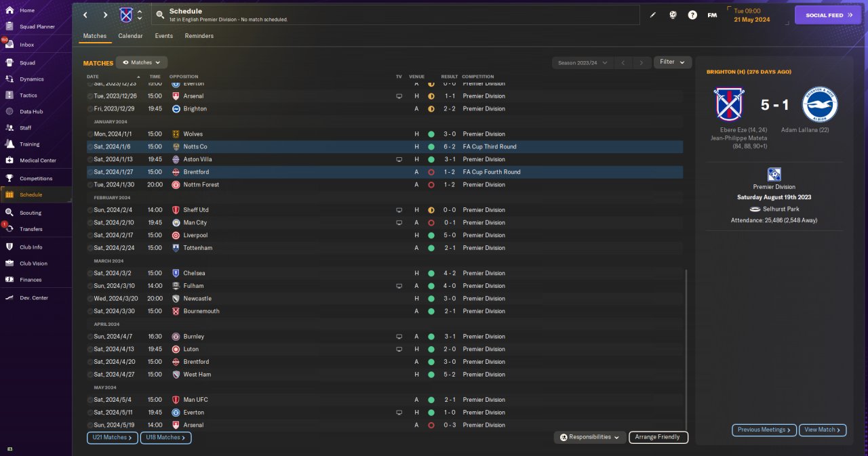The height and width of the screenshot is (456, 868).
Task: Open the Medical Center
Action: coord(38,161)
